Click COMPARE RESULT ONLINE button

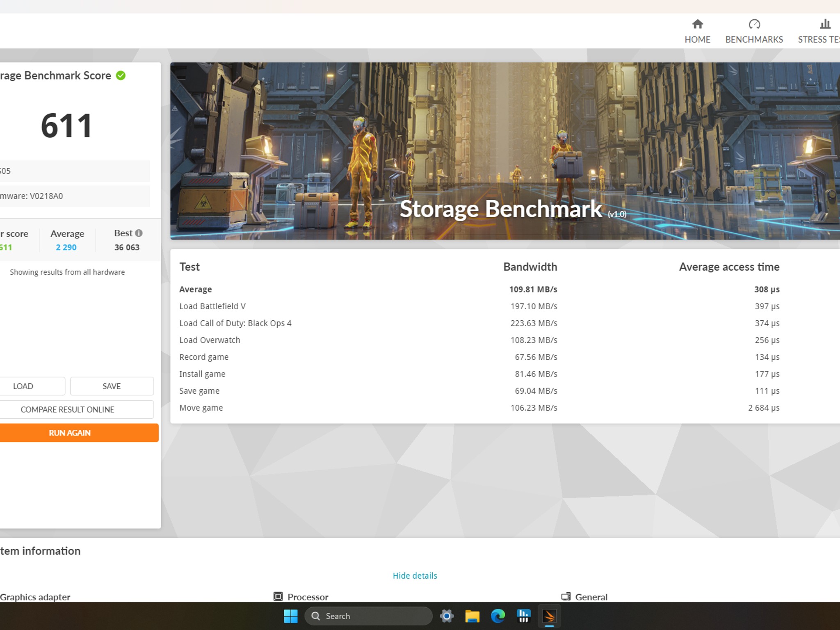pyautogui.click(x=77, y=409)
